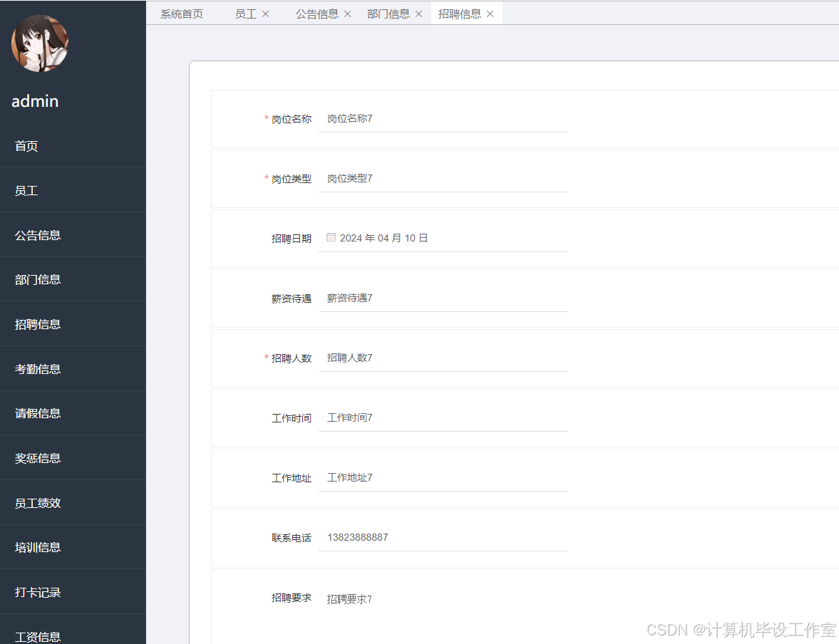This screenshot has height=644, width=839.
Task: Switch to the 部门信息 tab
Action: [x=388, y=14]
